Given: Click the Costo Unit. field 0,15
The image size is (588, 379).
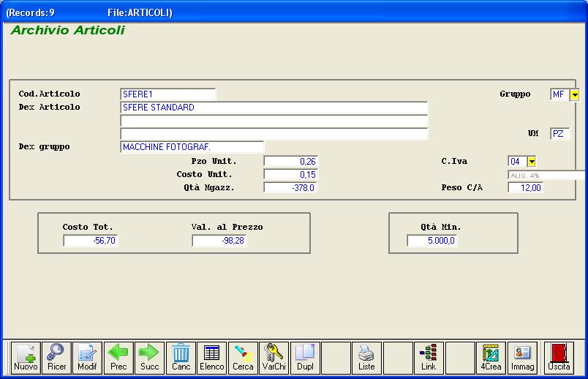Looking at the screenshot, I should (290, 174).
